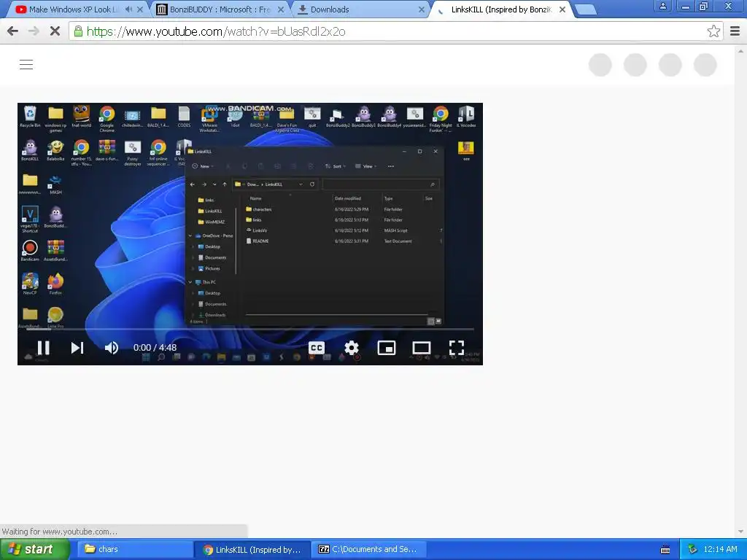This screenshot has width=747, height=560.
Task: Mute audio on the Make Windows XP tab
Action: click(128, 9)
